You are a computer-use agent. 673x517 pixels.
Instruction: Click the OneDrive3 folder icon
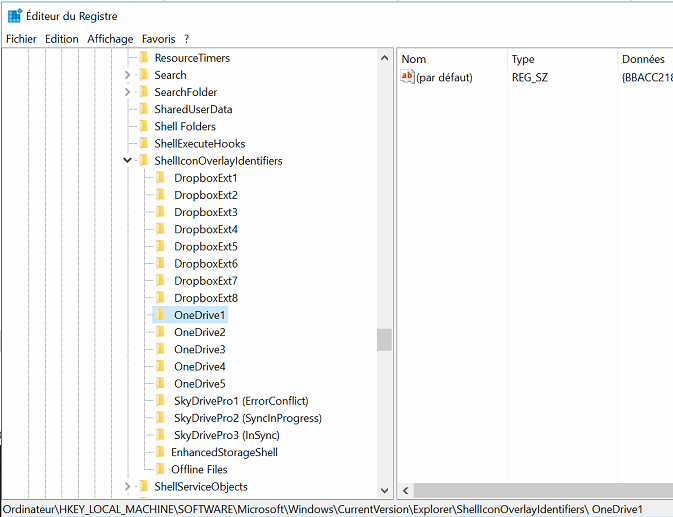coord(160,349)
